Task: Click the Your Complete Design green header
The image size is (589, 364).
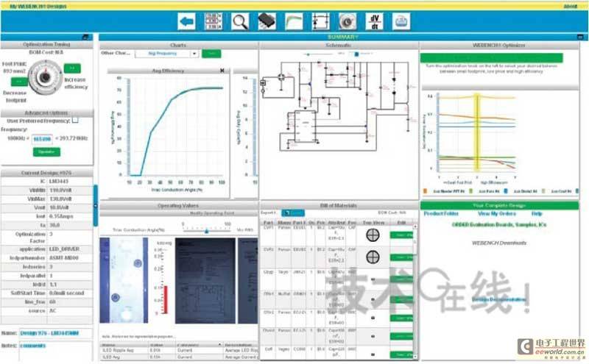Action: [x=499, y=206]
